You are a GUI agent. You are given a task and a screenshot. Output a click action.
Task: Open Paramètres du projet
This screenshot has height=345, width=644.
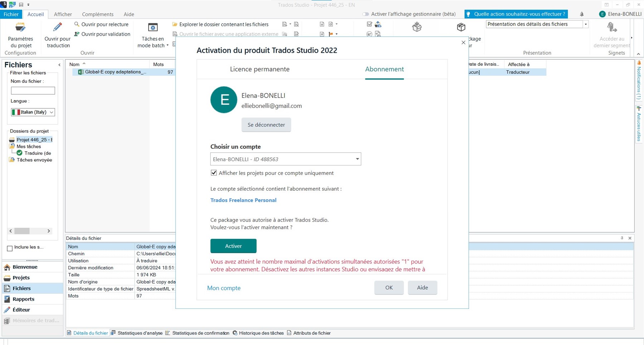[x=20, y=35]
